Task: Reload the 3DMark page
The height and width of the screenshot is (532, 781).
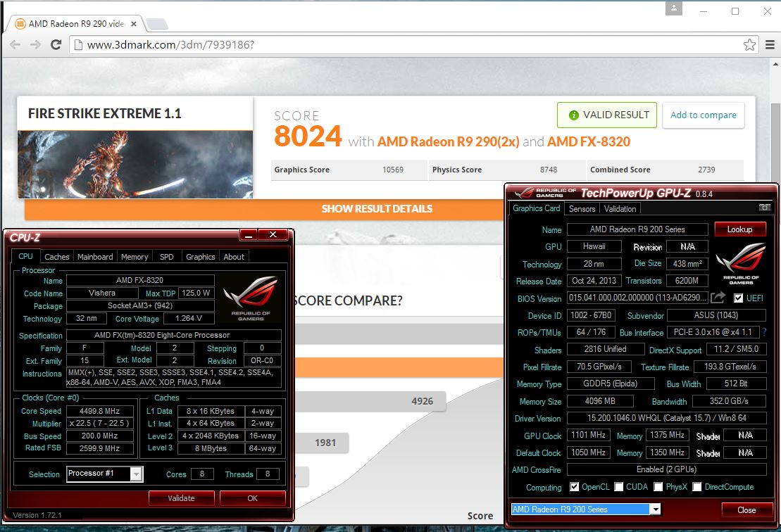Action: (56, 45)
